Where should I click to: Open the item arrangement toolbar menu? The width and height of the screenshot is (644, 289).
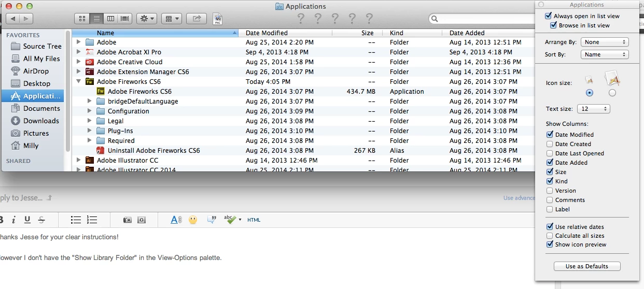[171, 18]
